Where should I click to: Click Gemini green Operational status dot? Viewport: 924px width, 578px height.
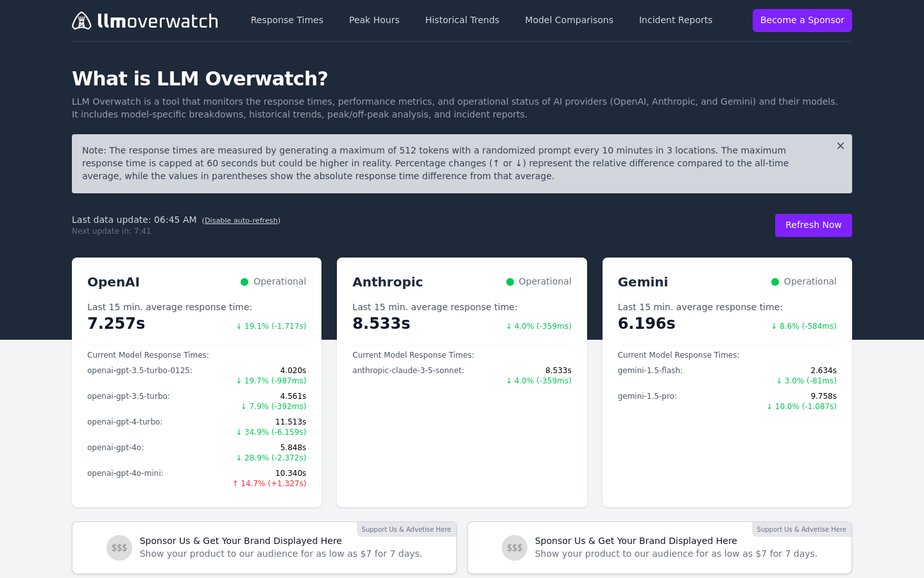(x=775, y=282)
